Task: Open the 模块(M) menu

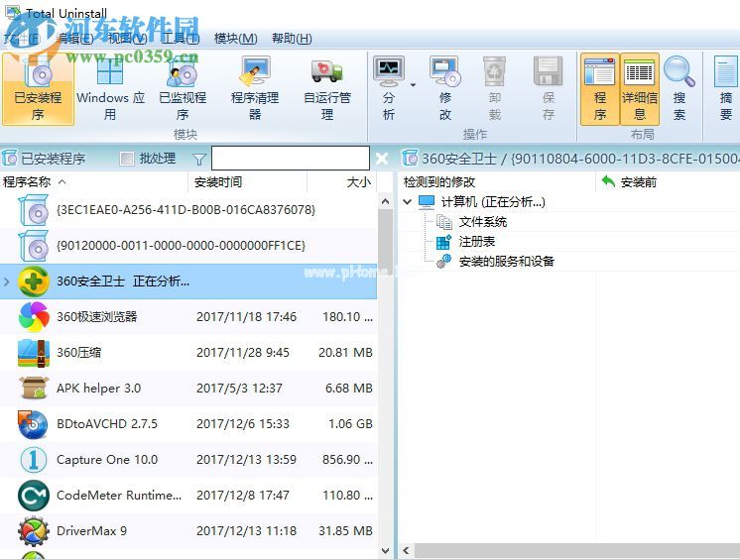Action: tap(235, 39)
